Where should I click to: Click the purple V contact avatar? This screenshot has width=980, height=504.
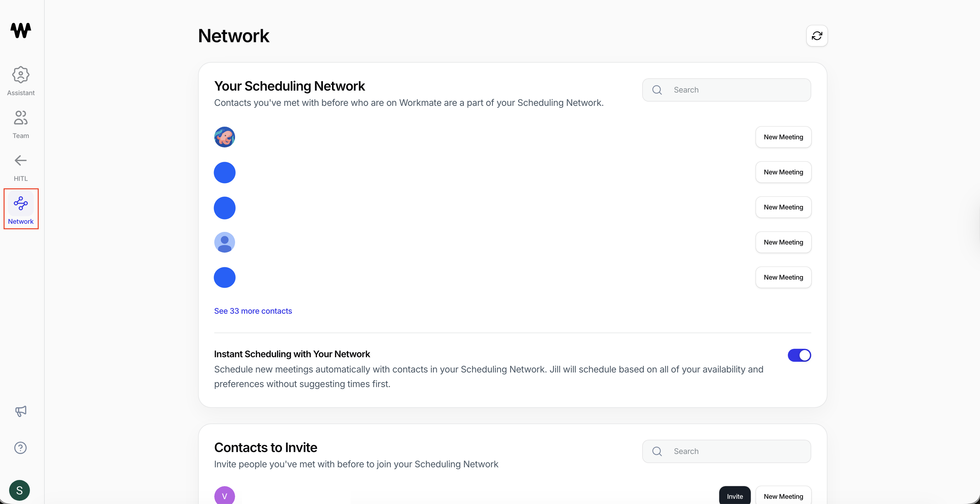224,495
